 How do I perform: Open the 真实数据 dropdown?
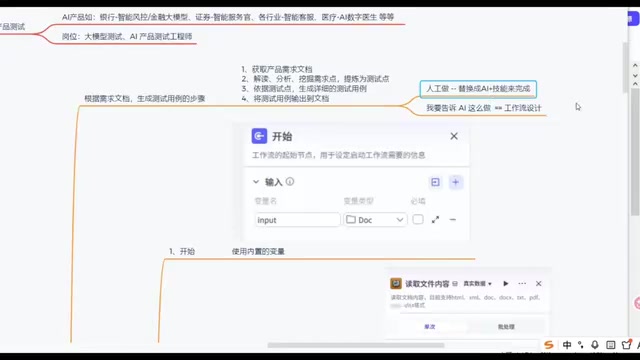coord(477,284)
